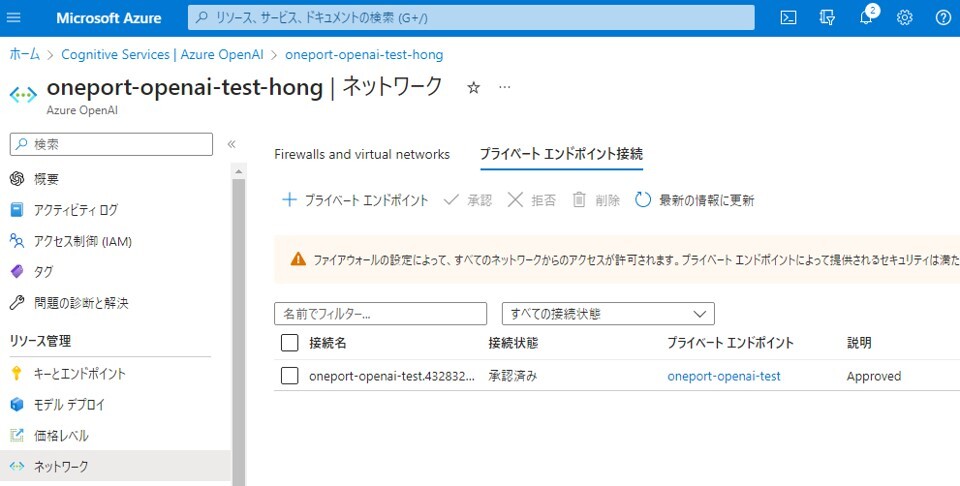Favorite this resource with the star icon

click(474, 88)
